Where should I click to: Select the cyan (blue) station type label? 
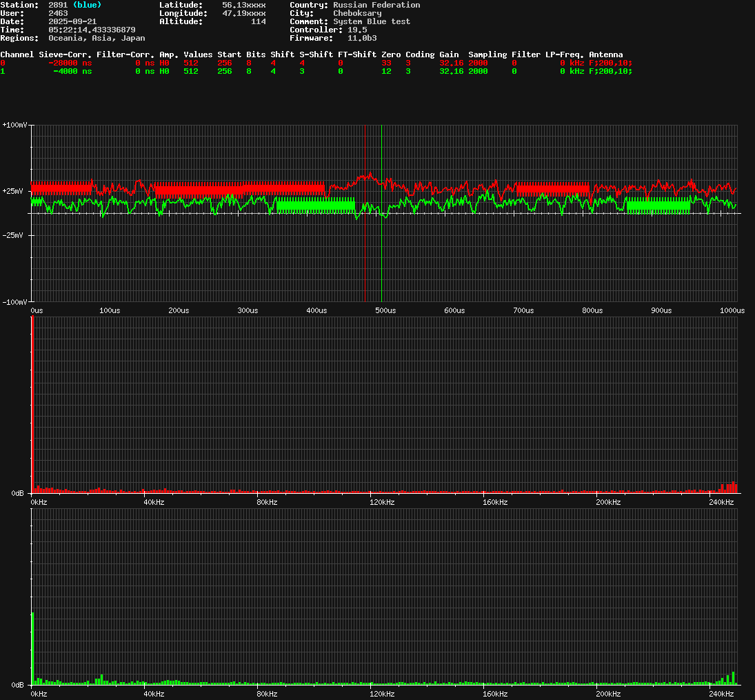(87, 5)
